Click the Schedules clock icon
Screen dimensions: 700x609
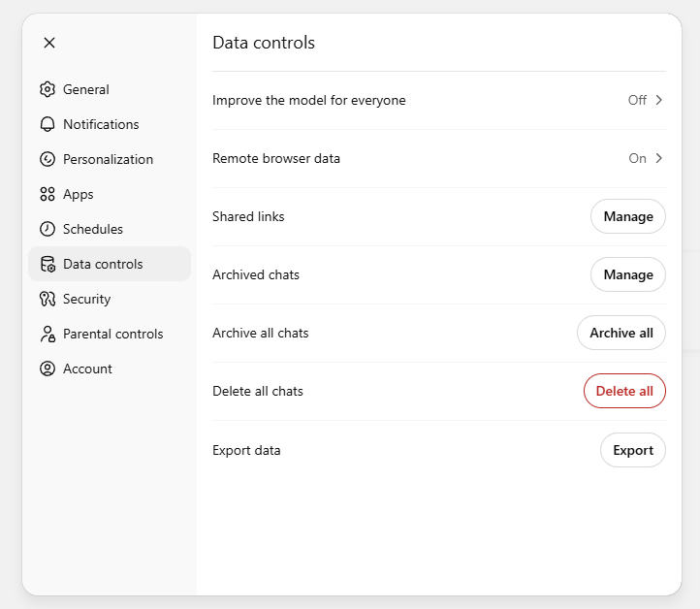coord(48,229)
